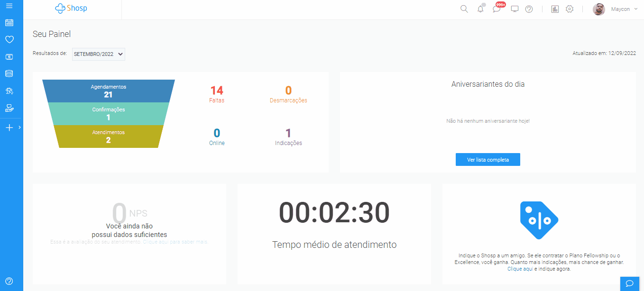644x291 pixels.
Task: Click the 'Clique aqui' referral link
Action: click(x=520, y=269)
